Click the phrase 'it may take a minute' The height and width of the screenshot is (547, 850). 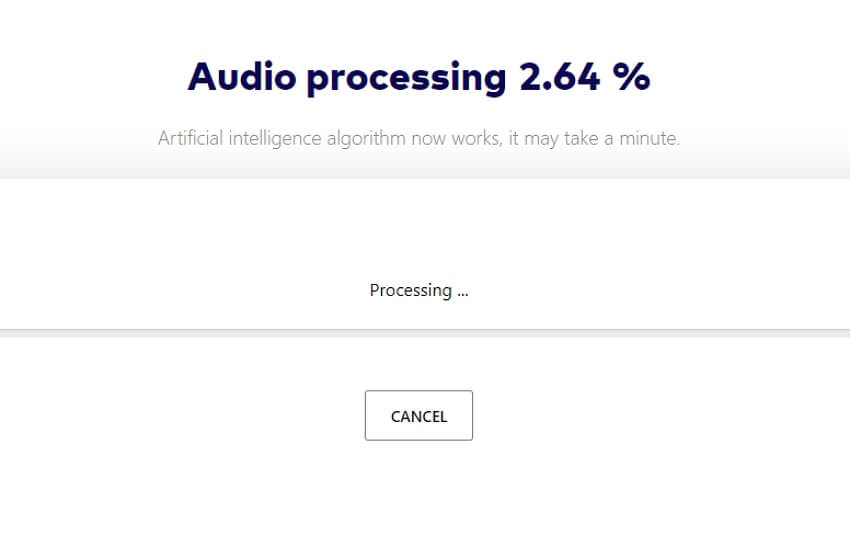click(x=594, y=138)
